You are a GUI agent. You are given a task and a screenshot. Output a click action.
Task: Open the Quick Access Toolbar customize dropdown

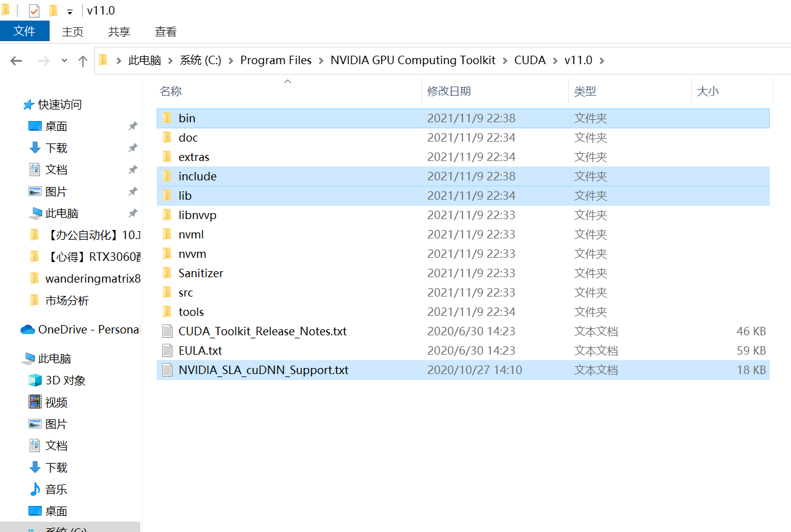70,12
